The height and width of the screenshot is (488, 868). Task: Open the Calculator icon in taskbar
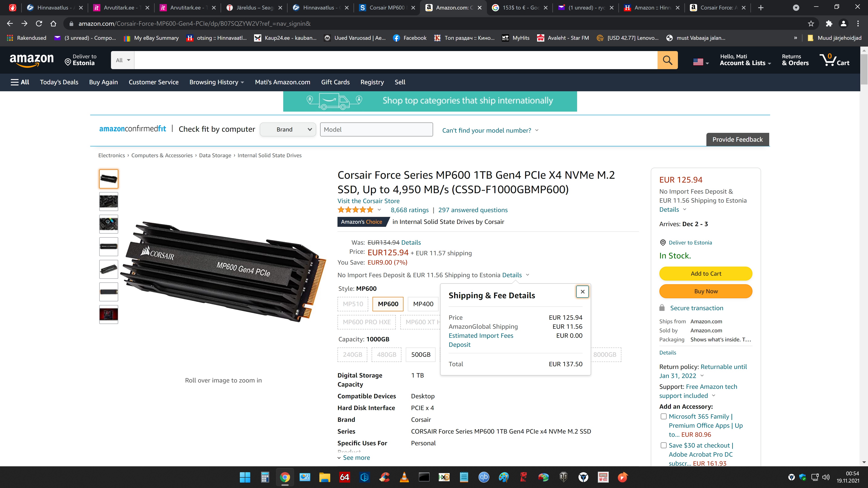(265, 477)
